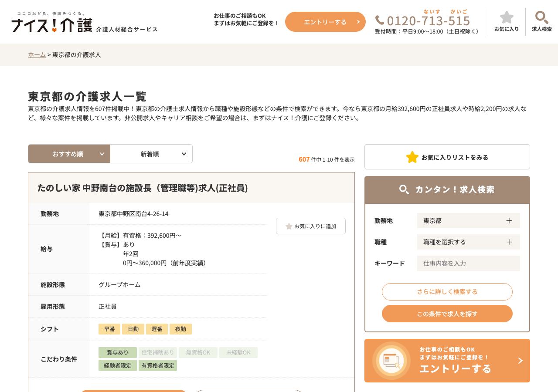Open the おすすめ順 sort dropdown
The image size is (558, 392).
tap(69, 154)
